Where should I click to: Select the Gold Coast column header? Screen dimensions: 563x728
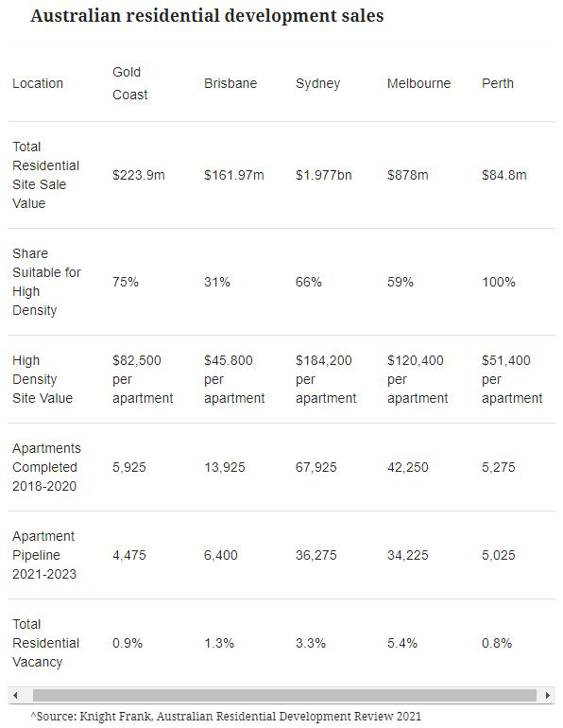point(129,83)
